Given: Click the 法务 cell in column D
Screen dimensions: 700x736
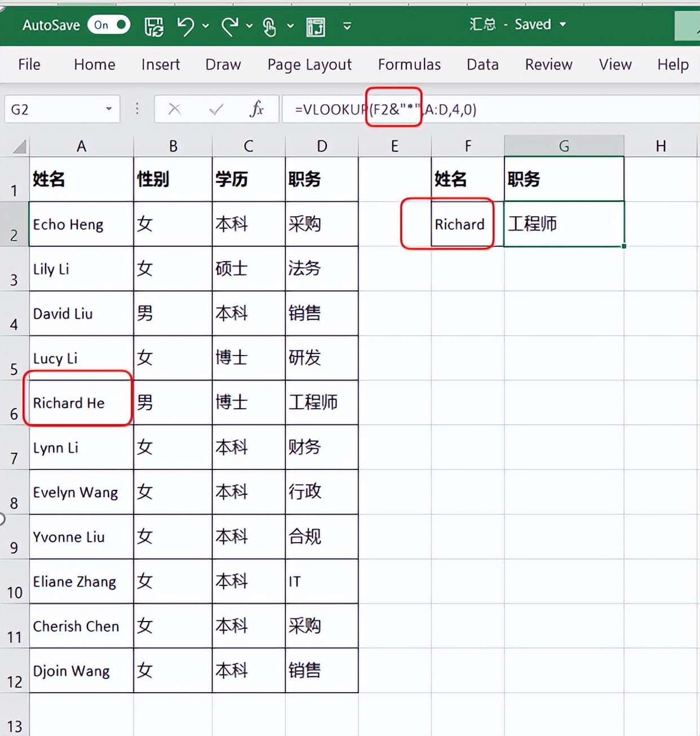Looking at the screenshot, I should (322, 268).
